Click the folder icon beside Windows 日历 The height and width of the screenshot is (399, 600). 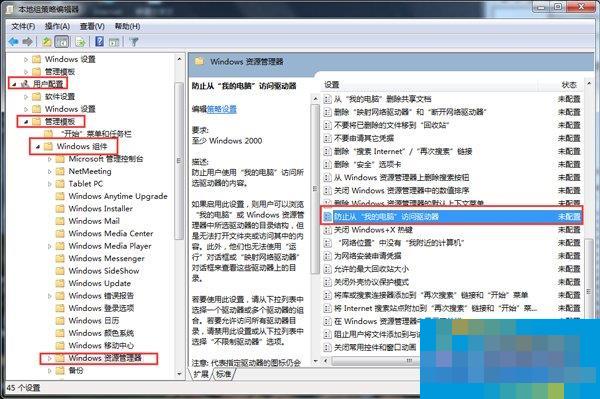click(60, 321)
